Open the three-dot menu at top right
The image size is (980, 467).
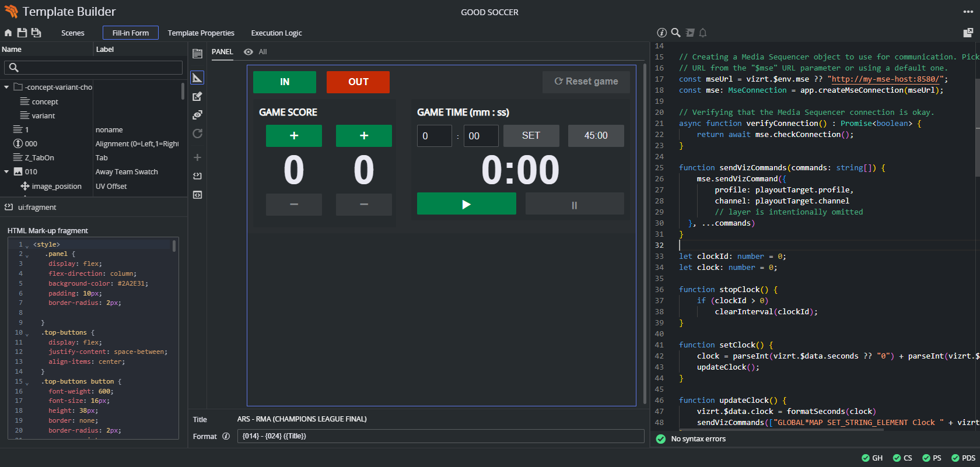968,12
